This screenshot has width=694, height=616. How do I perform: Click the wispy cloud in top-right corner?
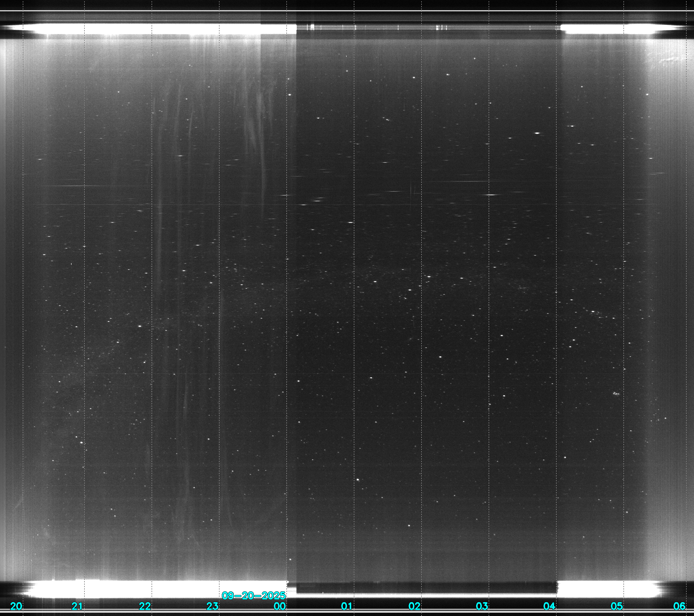coord(668,60)
